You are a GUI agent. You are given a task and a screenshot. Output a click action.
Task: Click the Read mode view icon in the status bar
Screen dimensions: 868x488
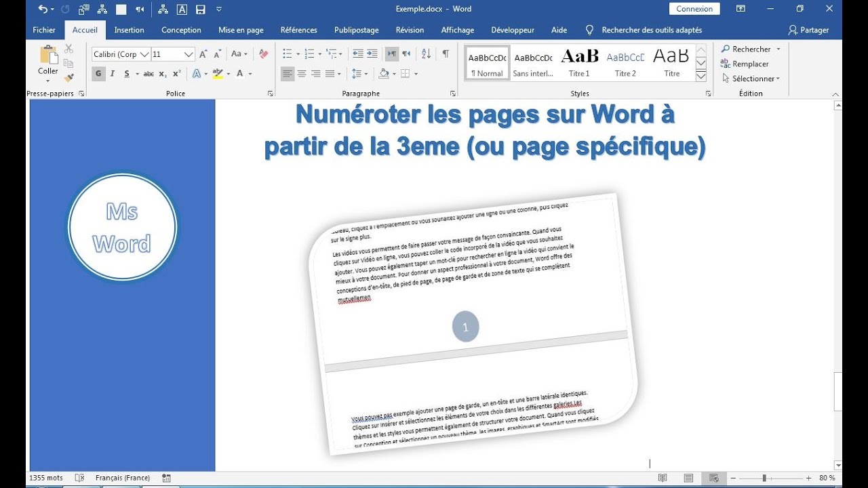663,479
